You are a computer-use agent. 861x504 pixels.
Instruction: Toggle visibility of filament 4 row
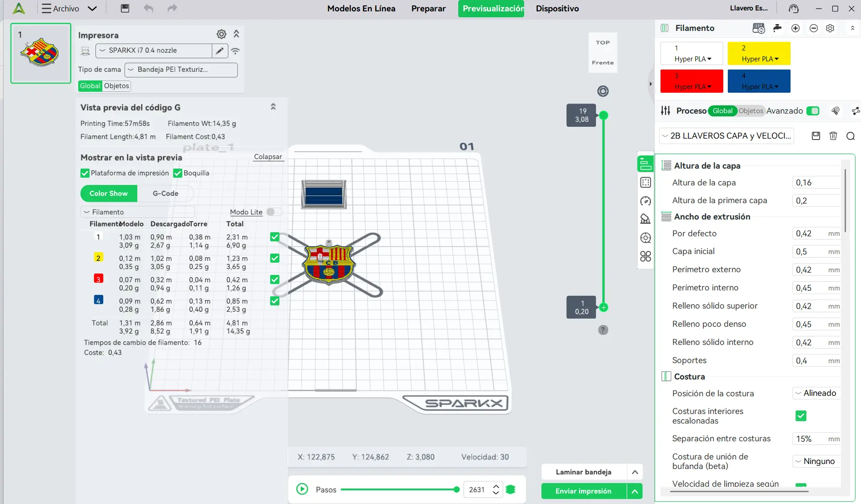tap(275, 301)
